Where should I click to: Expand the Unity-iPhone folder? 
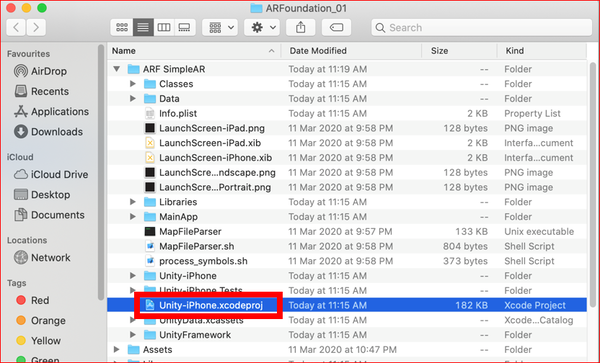133,276
